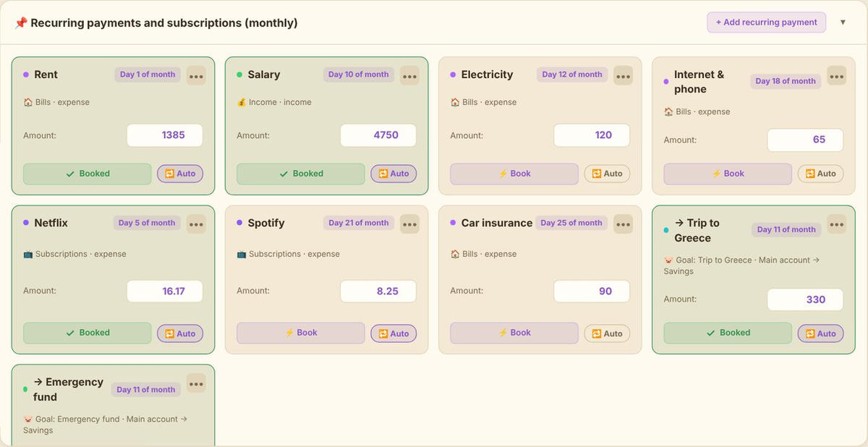Open the Salary card three-dot menu
The image size is (868, 447).
coord(409,75)
